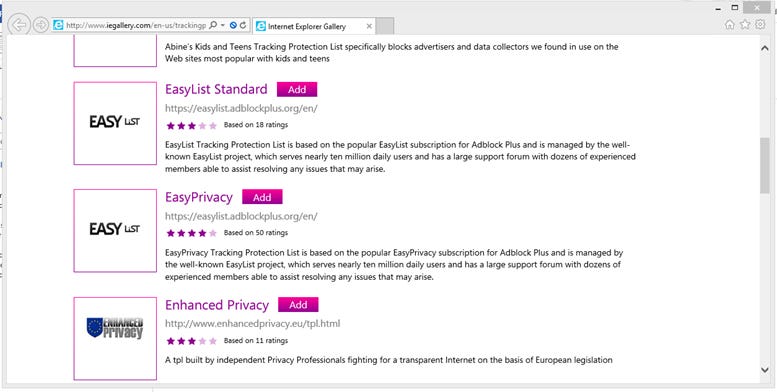Click the EasyList Standard logo thumbnail

[x=115, y=123]
